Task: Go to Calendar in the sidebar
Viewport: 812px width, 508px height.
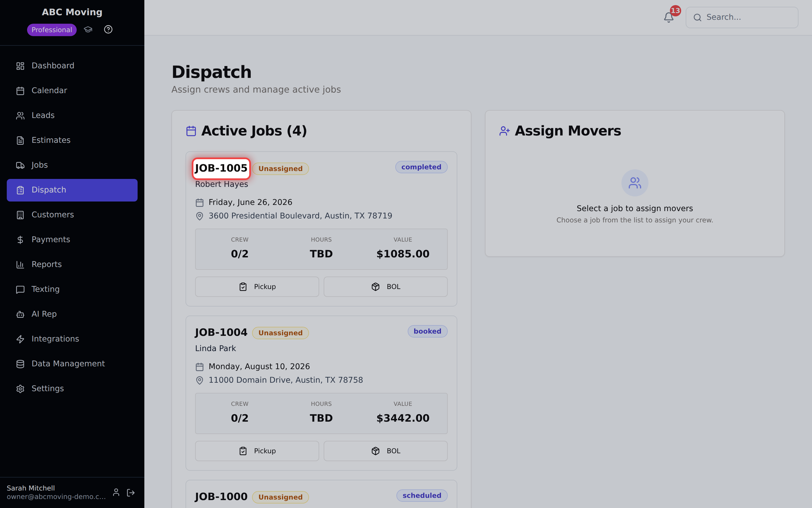Action: coord(72,91)
